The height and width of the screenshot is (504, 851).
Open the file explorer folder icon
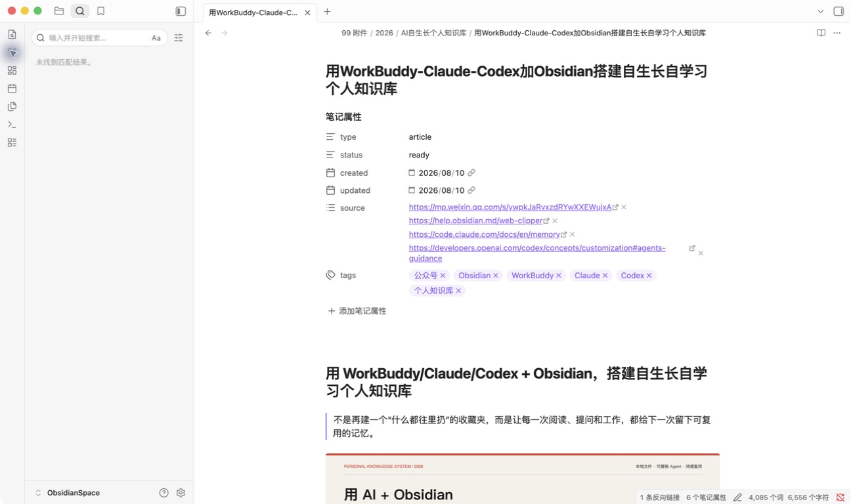click(x=59, y=11)
